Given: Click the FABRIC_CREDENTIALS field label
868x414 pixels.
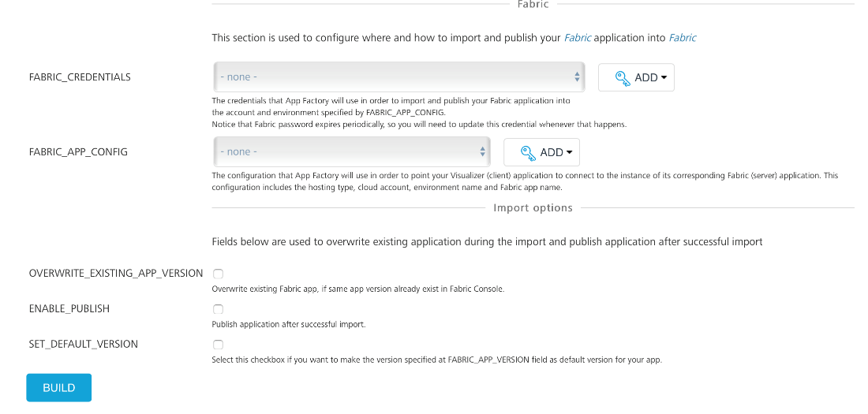Looking at the screenshot, I should (80, 77).
